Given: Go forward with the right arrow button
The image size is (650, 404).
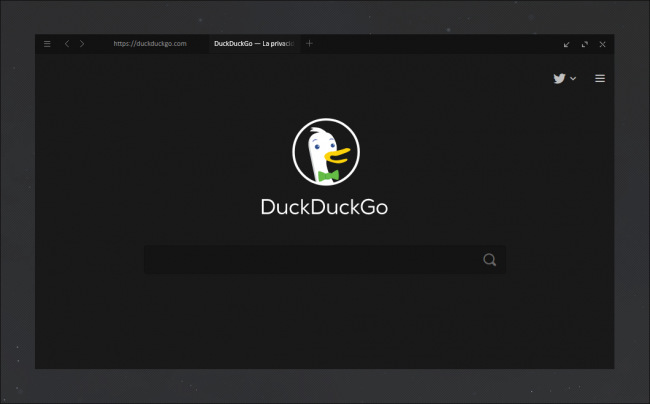Looking at the screenshot, I should point(82,44).
